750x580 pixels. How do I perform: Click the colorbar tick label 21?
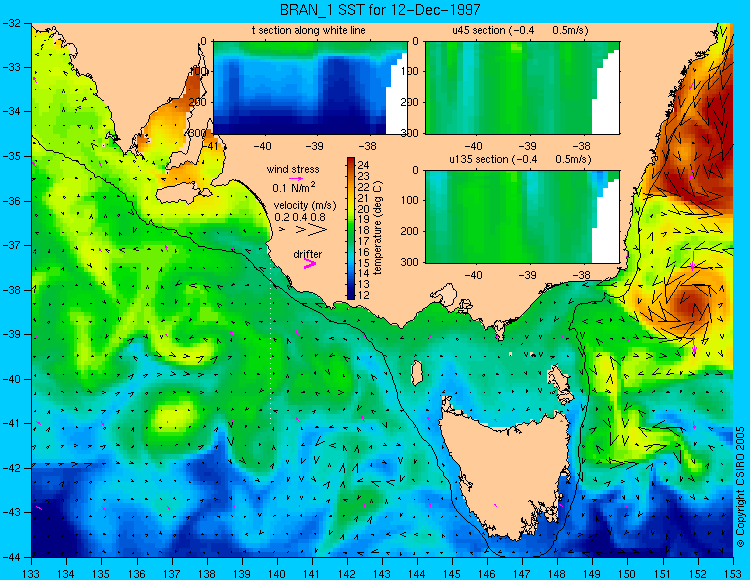[x=364, y=198]
